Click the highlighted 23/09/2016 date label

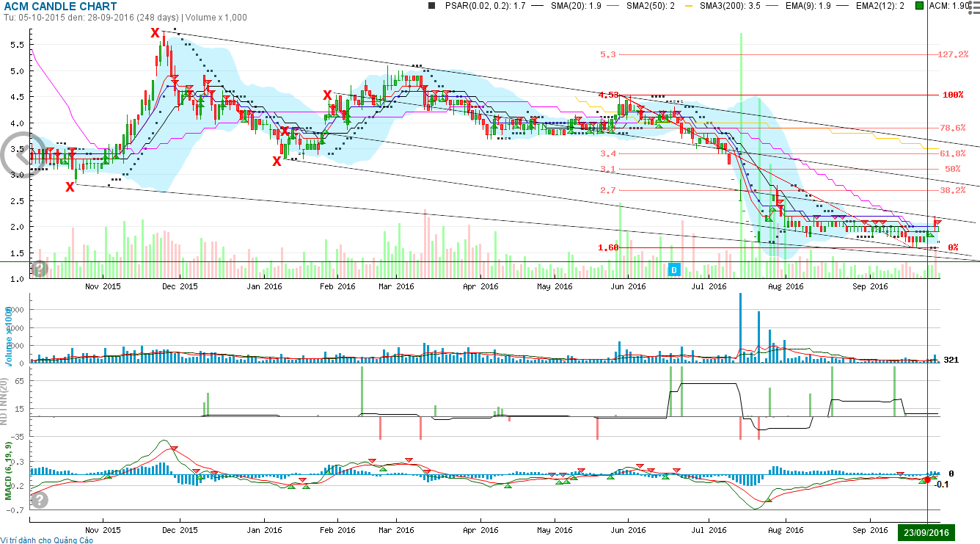pyautogui.click(x=926, y=533)
